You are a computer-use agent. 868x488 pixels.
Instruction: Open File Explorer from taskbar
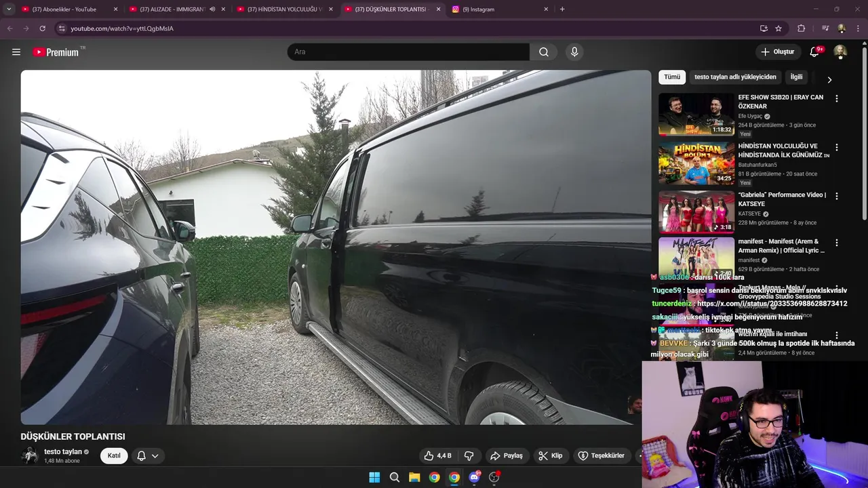click(414, 477)
